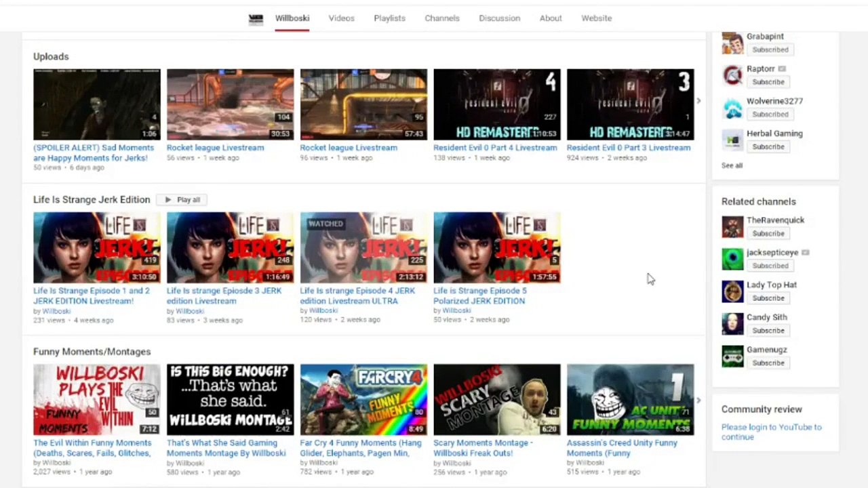Viewport: 868px width, 488px height.
Task: Click 'Life is Strange Episode 5 Polarized' title
Action: pos(480,296)
